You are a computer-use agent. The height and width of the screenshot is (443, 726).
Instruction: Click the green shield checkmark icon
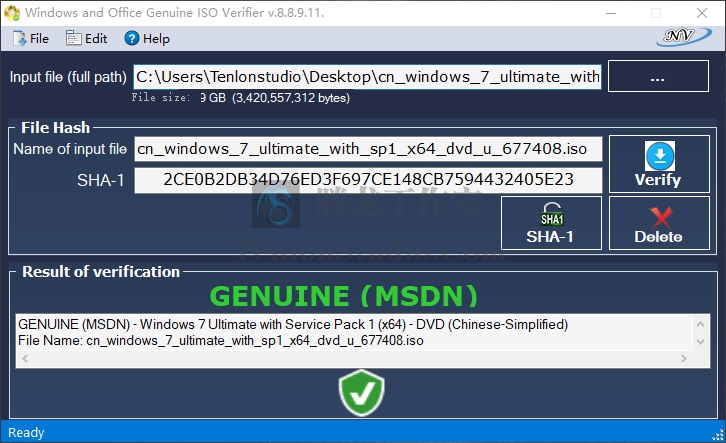pyautogui.click(x=361, y=393)
